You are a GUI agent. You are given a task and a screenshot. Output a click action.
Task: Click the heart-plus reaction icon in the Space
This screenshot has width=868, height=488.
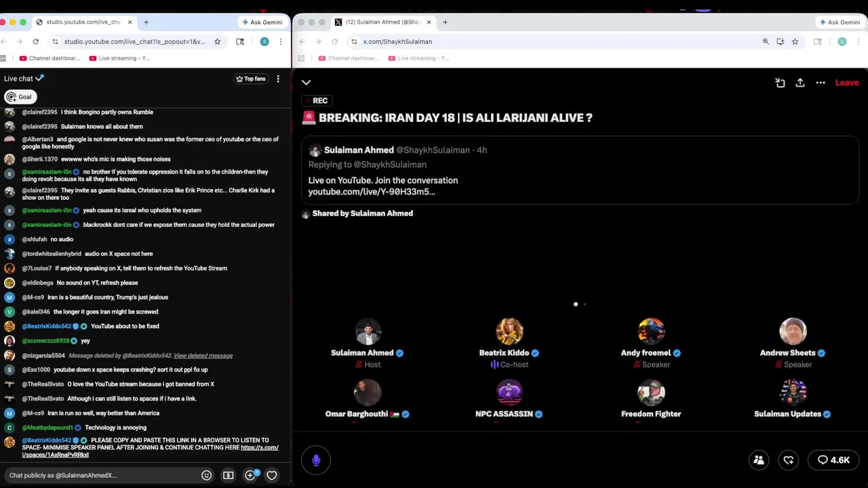[789, 460]
